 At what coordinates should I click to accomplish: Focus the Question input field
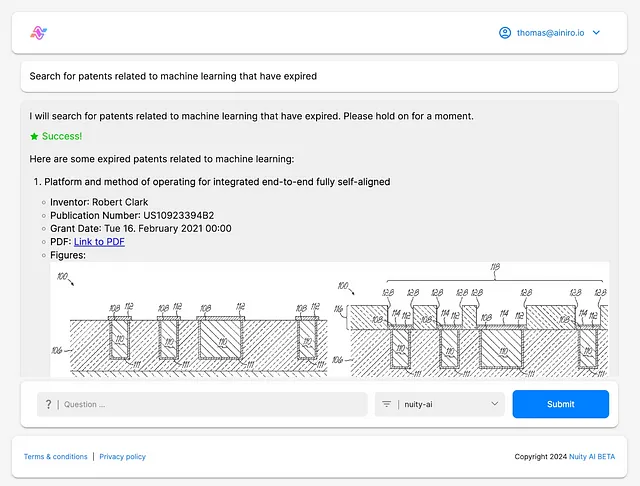(202, 404)
